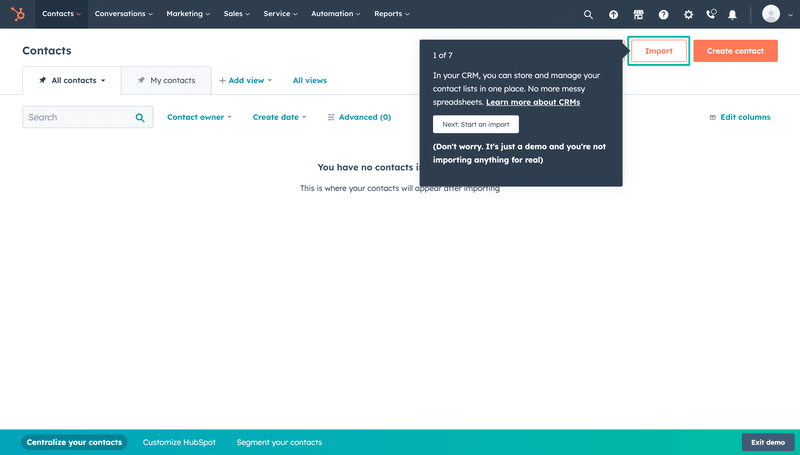Open the global search magnifier icon
Image resolution: width=800 pixels, height=455 pixels.
pyautogui.click(x=588, y=14)
